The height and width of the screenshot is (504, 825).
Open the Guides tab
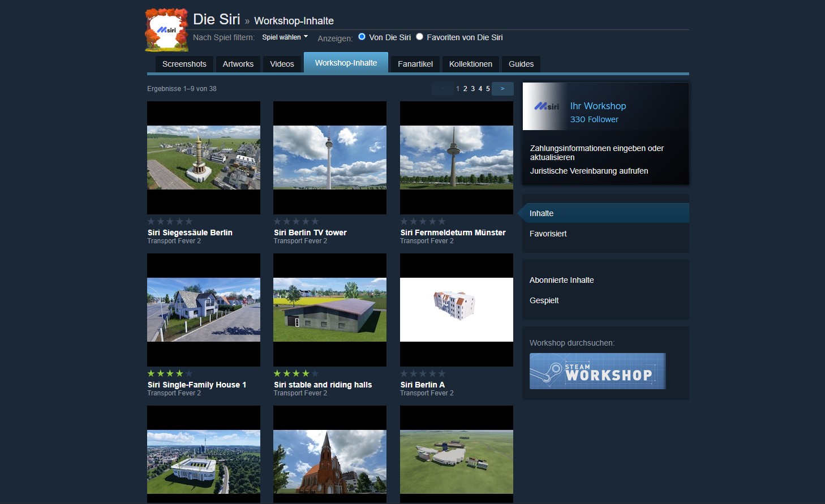pos(521,64)
